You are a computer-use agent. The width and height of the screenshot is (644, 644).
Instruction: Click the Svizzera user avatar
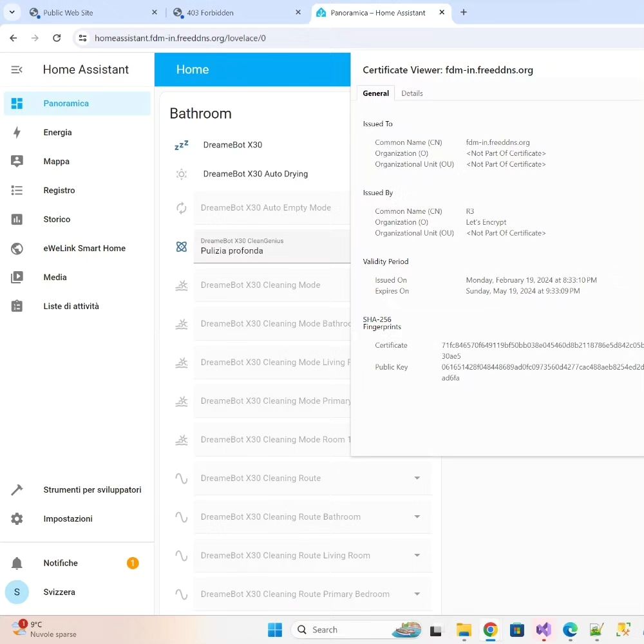17,592
